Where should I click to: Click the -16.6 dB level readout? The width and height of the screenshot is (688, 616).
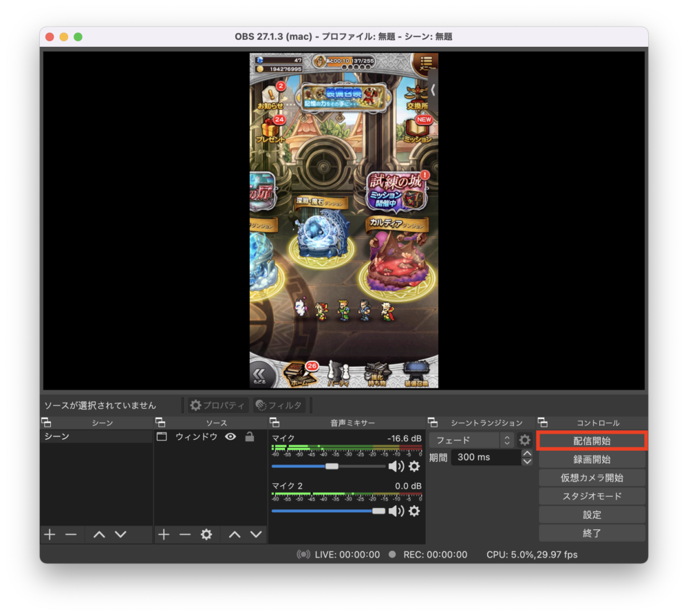coord(404,438)
